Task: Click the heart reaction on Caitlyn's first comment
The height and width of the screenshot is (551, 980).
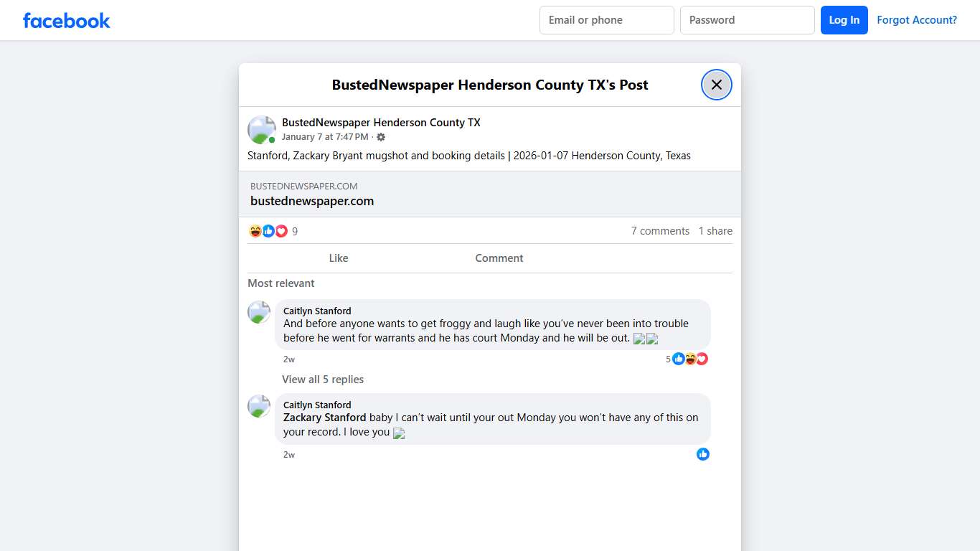Action: coord(701,359)
